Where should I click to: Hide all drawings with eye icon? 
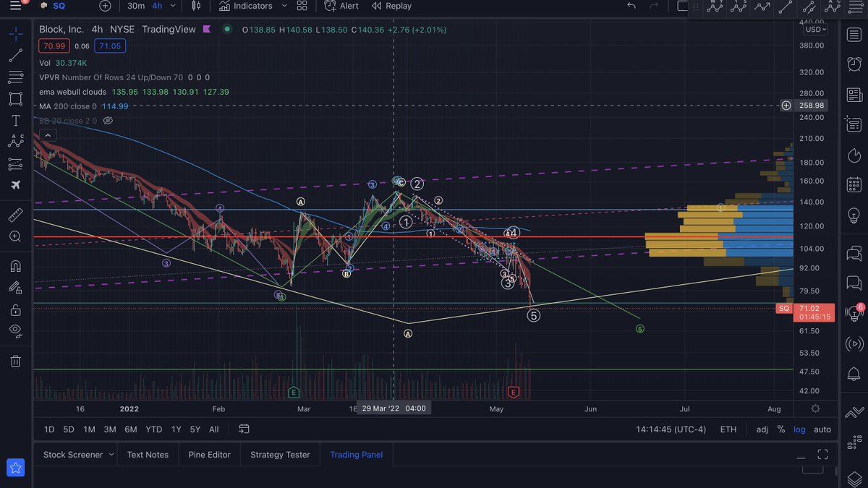[x=15, y=331]
